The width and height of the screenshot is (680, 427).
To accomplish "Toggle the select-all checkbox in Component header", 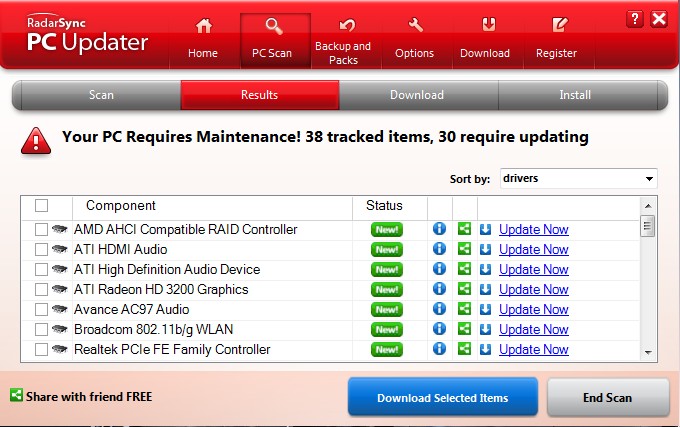I will [41, 205].
